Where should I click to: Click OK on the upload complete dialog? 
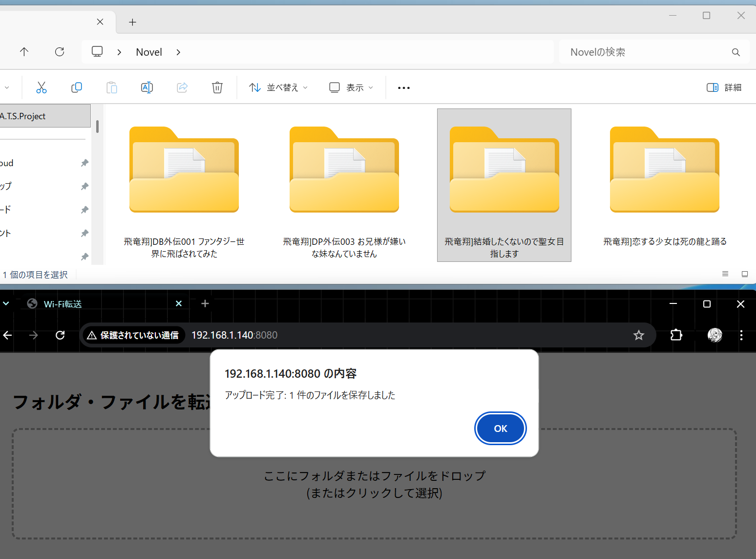[500, 428]
